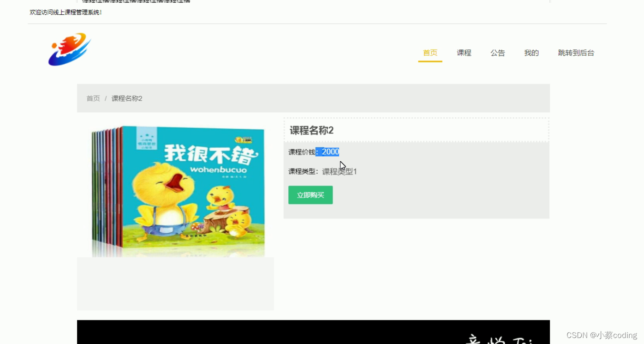Click the black video banner below

coord(313,332)
